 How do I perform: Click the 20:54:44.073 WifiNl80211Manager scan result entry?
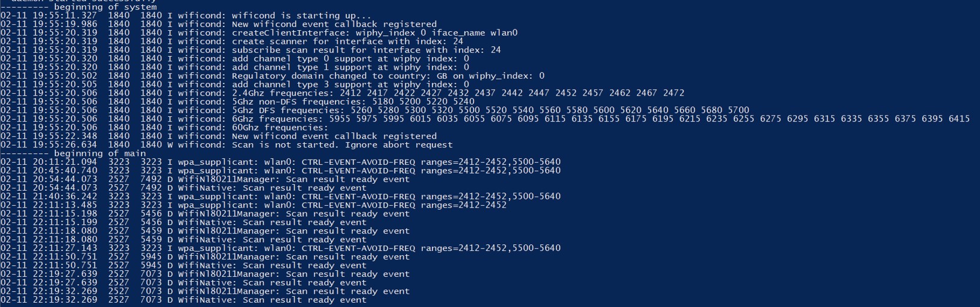point(205,179)
